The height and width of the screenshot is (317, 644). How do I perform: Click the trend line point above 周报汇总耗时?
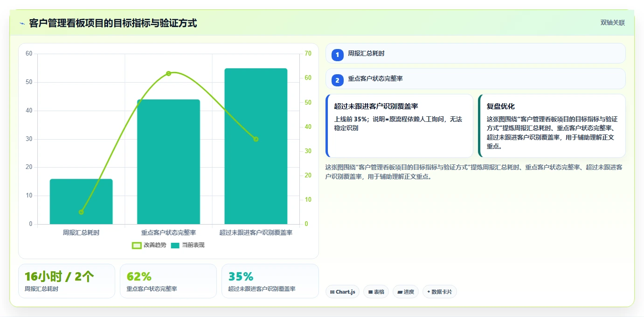(x=81, y=212)
